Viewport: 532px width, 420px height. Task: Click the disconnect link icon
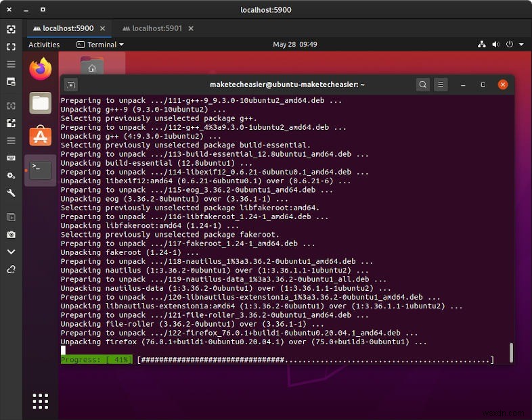click(11, 269)
